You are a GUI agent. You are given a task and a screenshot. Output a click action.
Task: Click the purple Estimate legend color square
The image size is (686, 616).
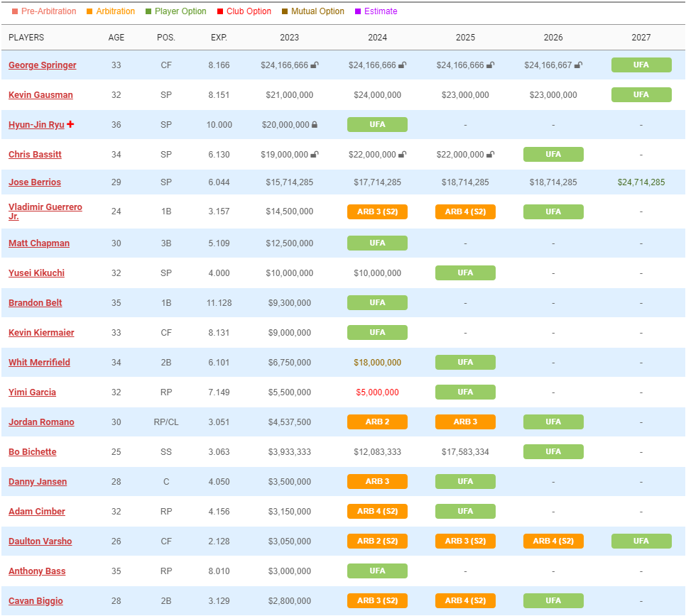tap(358, 11)
